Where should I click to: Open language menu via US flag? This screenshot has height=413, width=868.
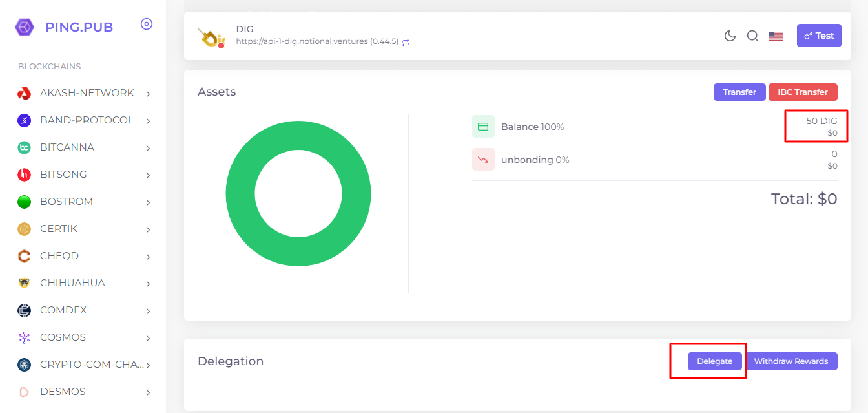click(x=776, y=36)
